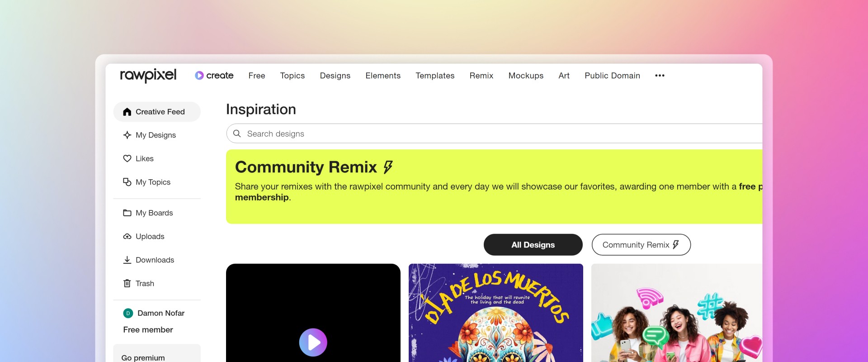Click the search magnifier icon
Viewport: 868px width, 362px height.
[237, 133]
